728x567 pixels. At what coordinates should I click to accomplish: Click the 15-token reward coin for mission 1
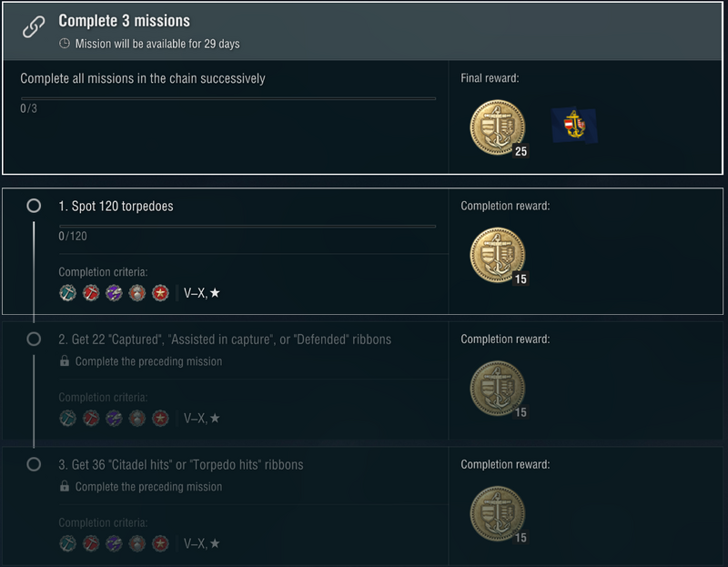point(497,255)
